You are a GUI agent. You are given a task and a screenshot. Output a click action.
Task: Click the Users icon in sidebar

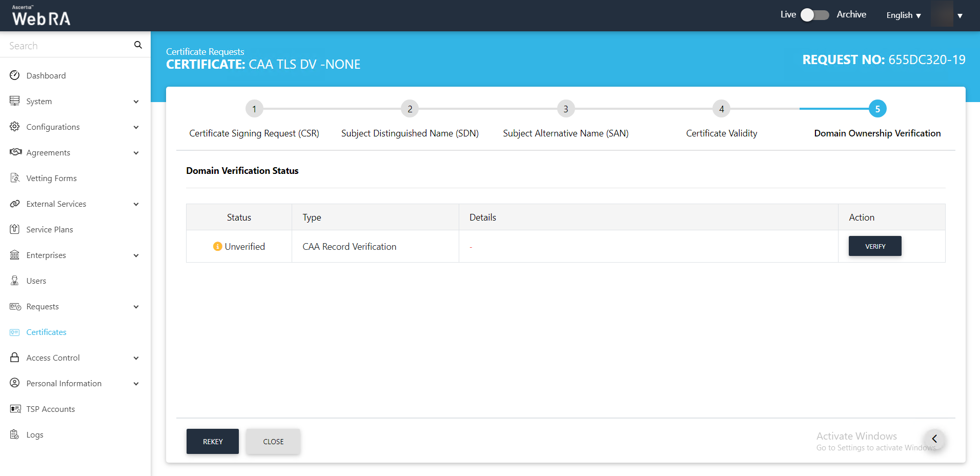coord(15,281)
